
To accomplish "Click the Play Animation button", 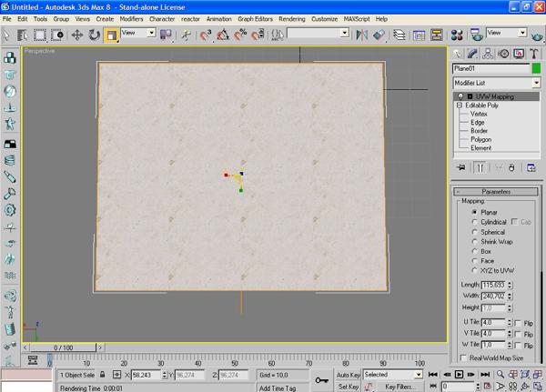I will point(459,375).
